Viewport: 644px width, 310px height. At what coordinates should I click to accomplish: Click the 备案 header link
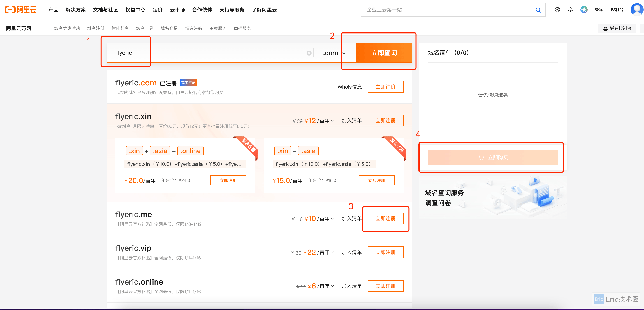[x=599, y=10]
